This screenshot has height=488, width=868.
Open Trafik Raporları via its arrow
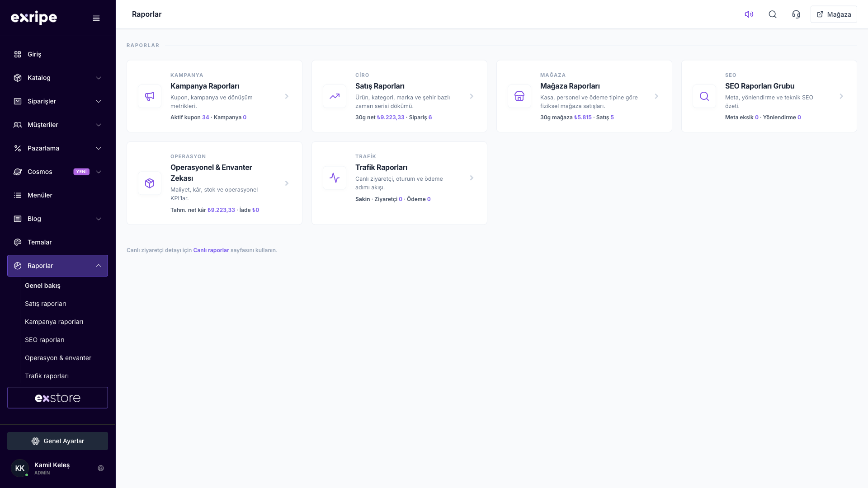point(472,178)
